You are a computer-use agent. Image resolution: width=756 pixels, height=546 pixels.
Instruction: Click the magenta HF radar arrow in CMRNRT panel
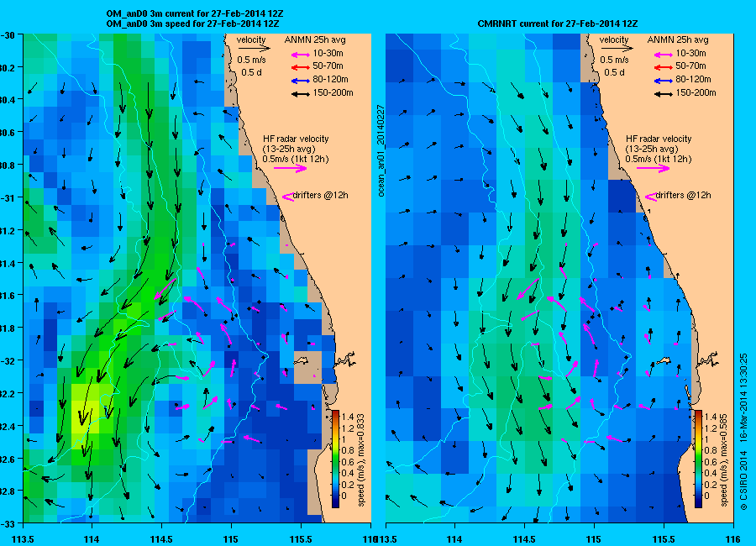(654, 168)
